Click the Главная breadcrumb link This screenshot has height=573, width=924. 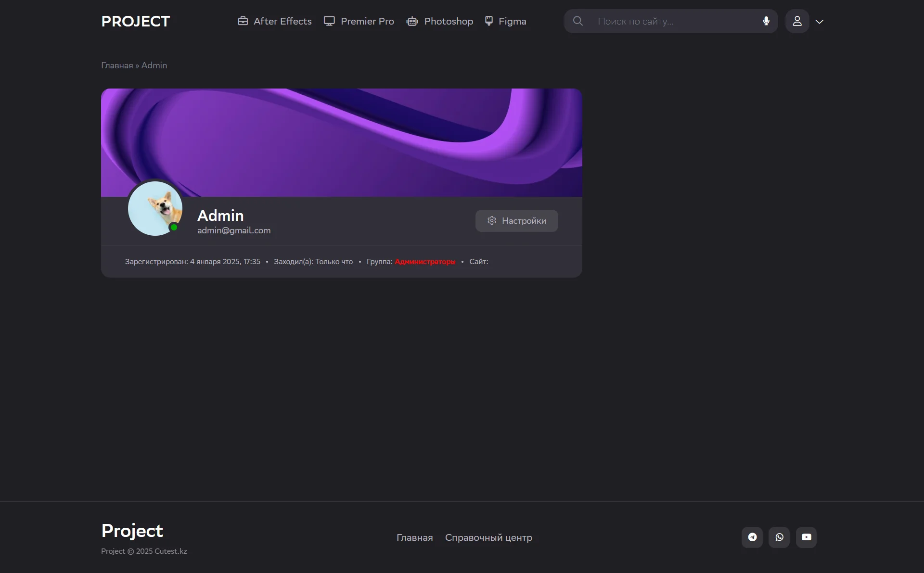coord(117,65)
